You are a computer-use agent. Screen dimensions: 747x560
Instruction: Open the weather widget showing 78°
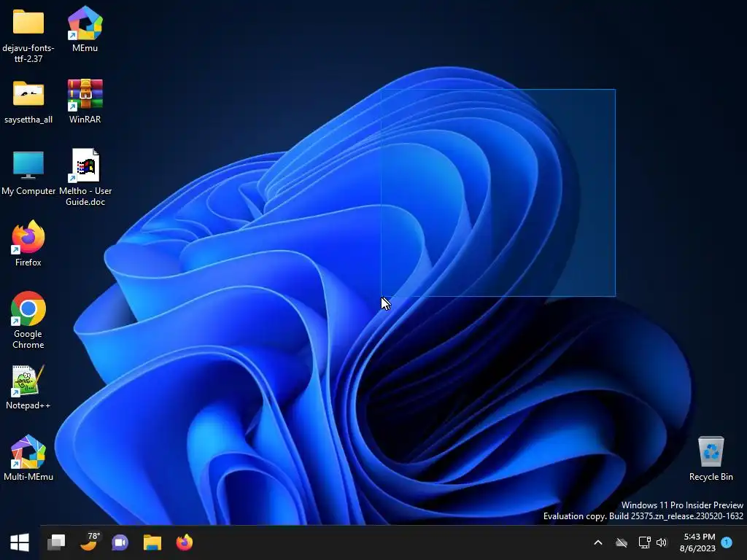pyautogui.click(x=88, y=542)
